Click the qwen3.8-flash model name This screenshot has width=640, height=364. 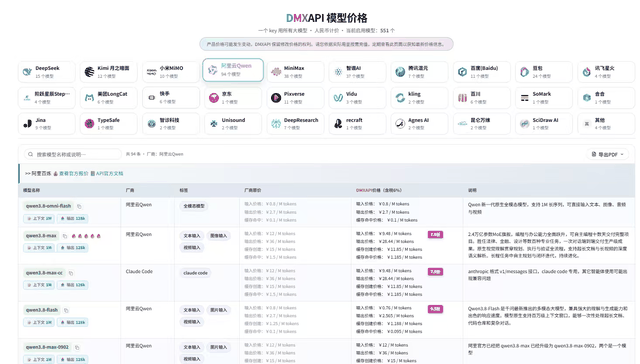click(42, 310)
